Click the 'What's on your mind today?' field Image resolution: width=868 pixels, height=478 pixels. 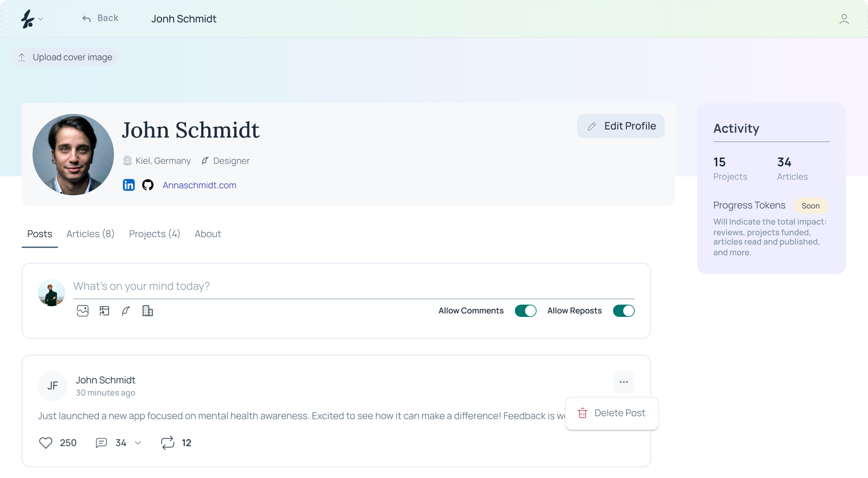pos(354,286)
